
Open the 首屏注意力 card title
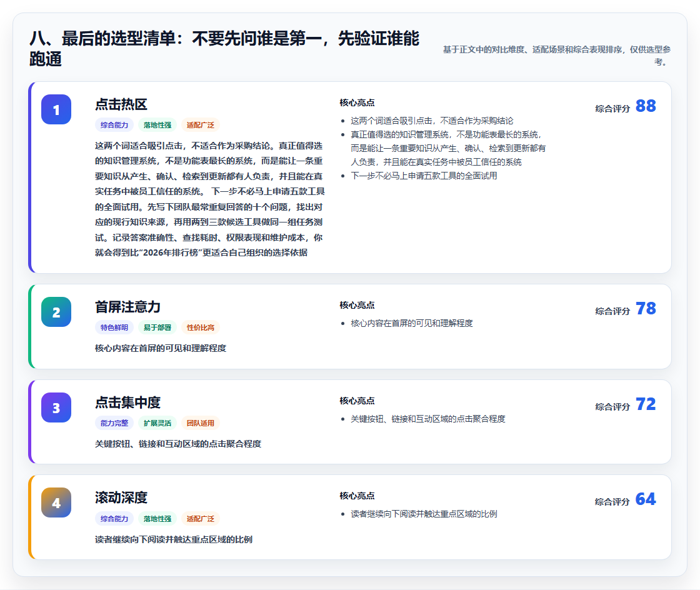click(127, 307)
